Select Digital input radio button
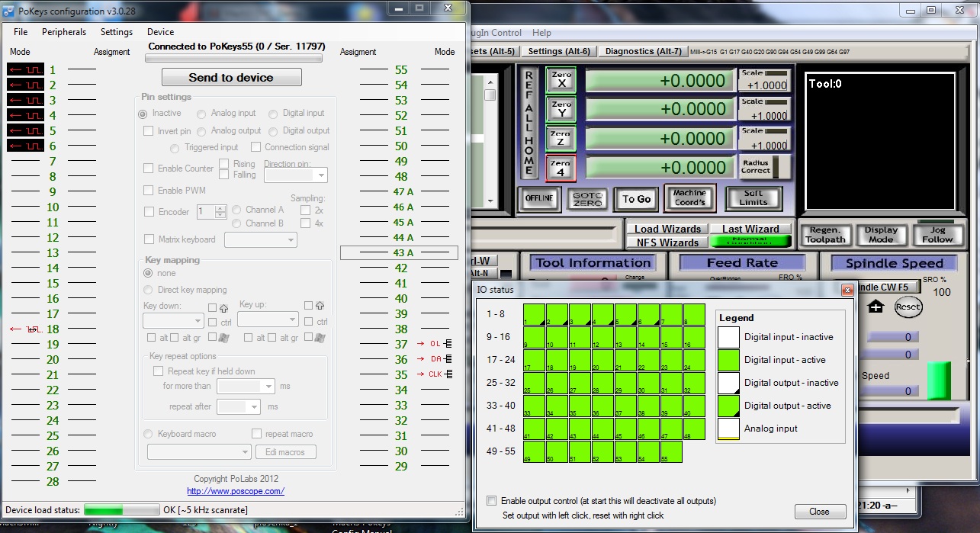Image resolution: width=980 pixels, height=533 pixels. [273, 114]
